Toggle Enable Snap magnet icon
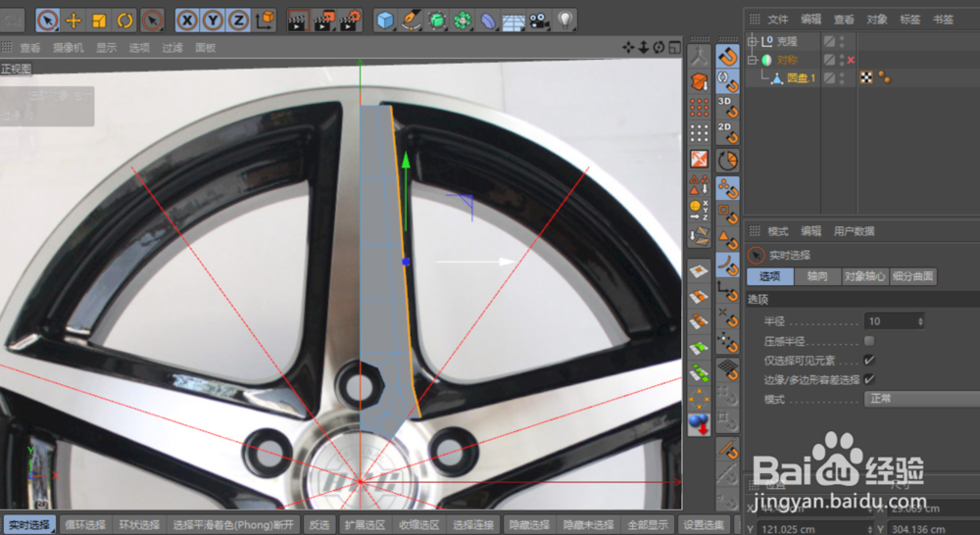Viewport: 980px width, 535px height. pos(727,58)
